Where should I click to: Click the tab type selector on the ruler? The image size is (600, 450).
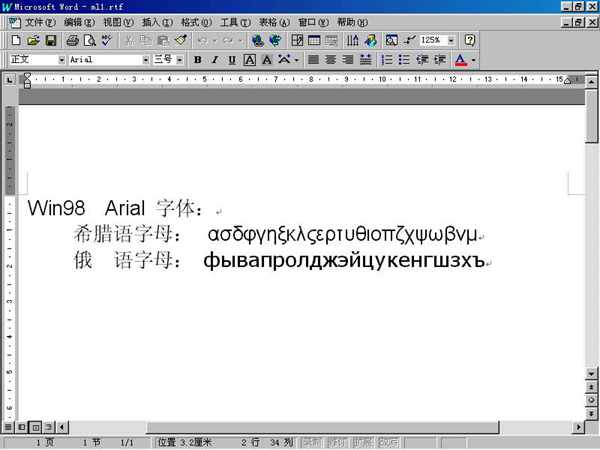[x=10, y=80]
